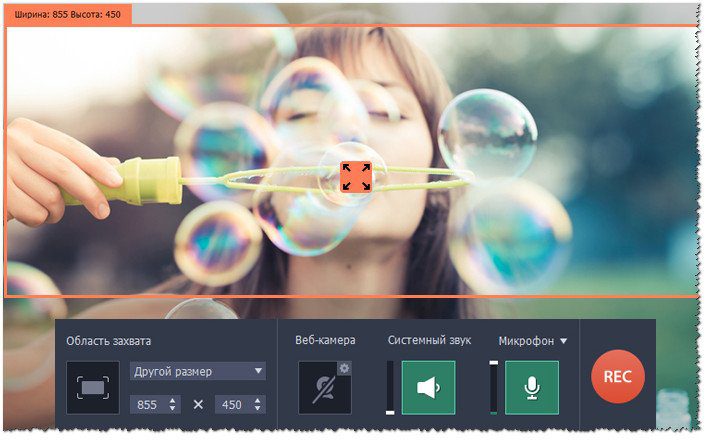The width and height of the screenshot is (710, 441).
Task: Increase capture width with up arrow
Action: tap(174, 403)
